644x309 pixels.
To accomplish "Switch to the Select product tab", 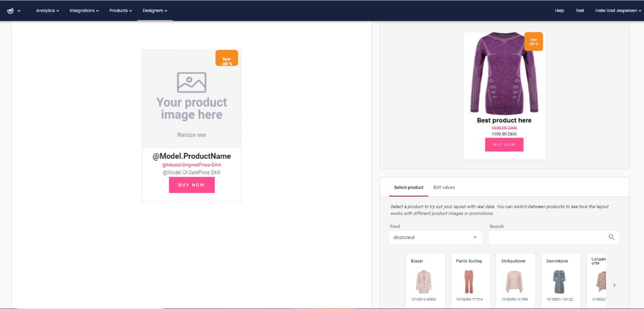I will 408,187.
